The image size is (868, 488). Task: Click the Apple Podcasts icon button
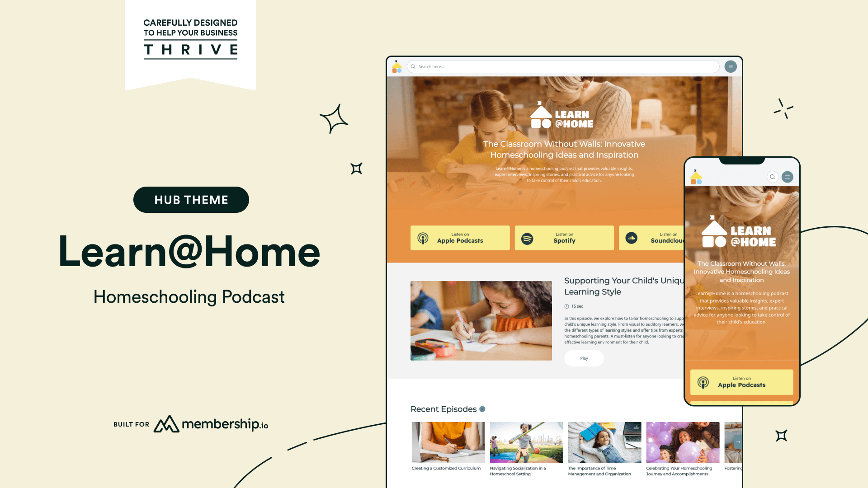click(422, 238)
